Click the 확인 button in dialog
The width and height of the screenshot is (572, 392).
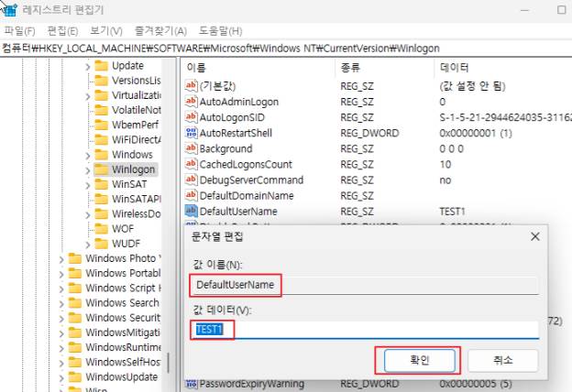[420, 360]
